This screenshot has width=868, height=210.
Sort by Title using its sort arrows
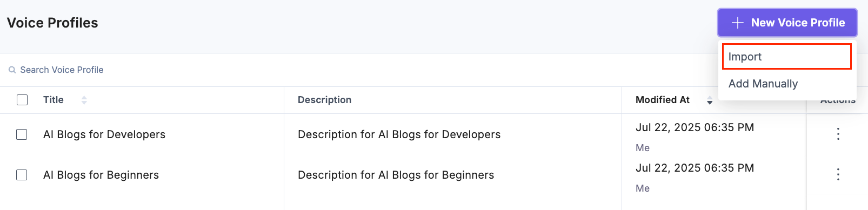(x=84, y=100)
